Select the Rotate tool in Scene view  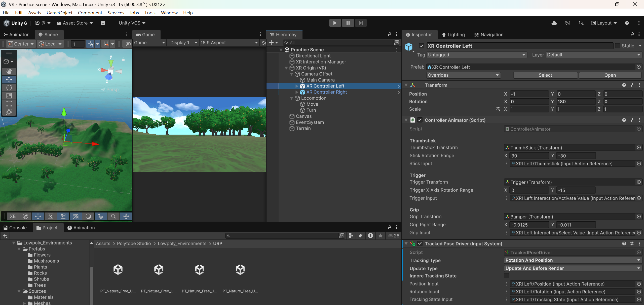point(9,88)
